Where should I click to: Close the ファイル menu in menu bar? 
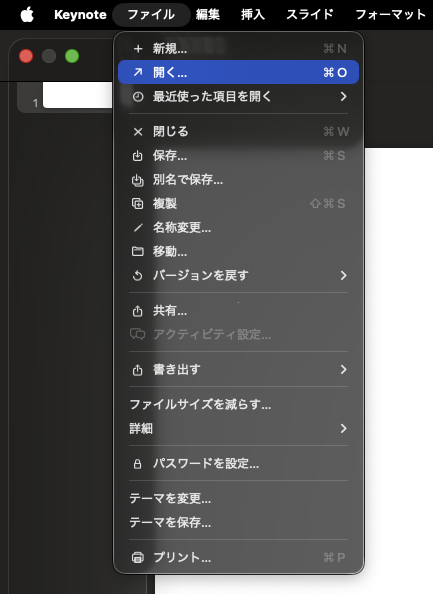[151, 15]
